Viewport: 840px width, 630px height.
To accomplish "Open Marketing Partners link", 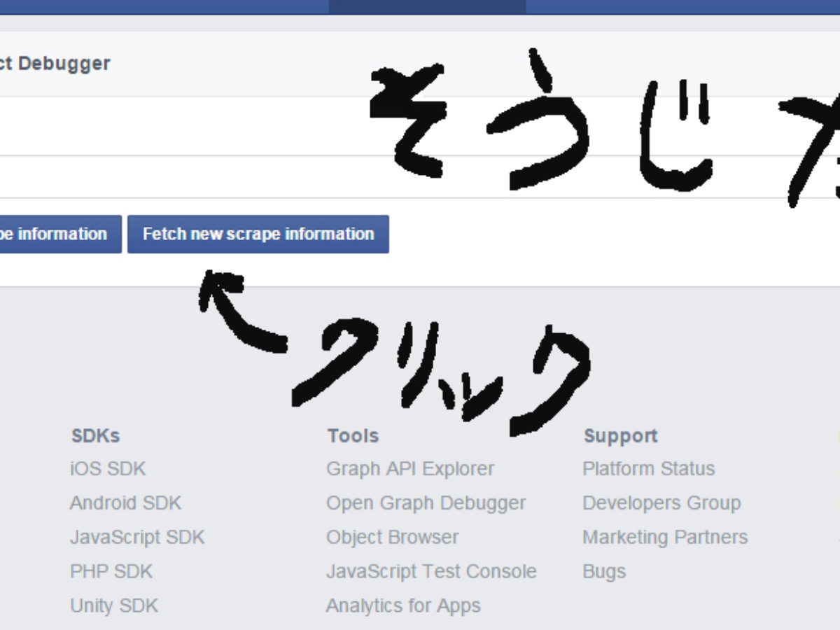I will coord(665,537).
